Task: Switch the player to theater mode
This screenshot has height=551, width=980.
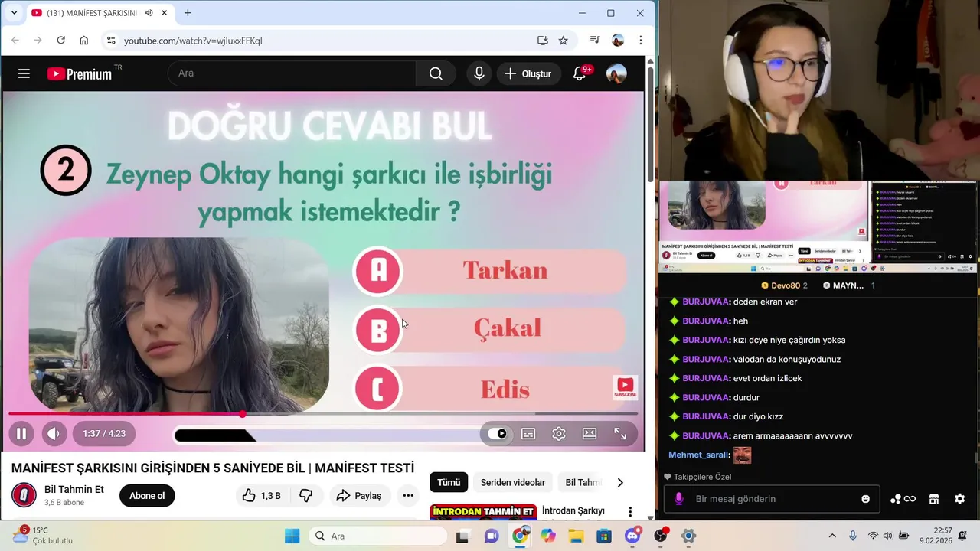Action: [590, 434]
